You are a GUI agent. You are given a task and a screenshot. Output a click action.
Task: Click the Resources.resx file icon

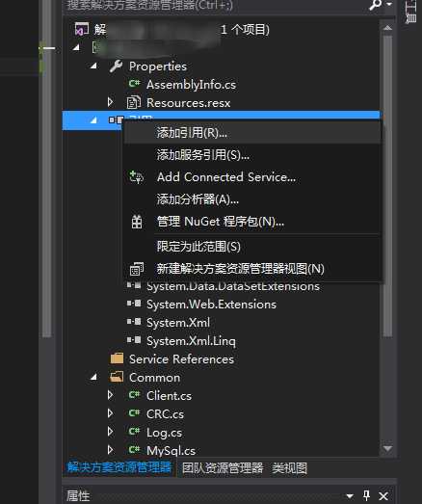[134, 102]
